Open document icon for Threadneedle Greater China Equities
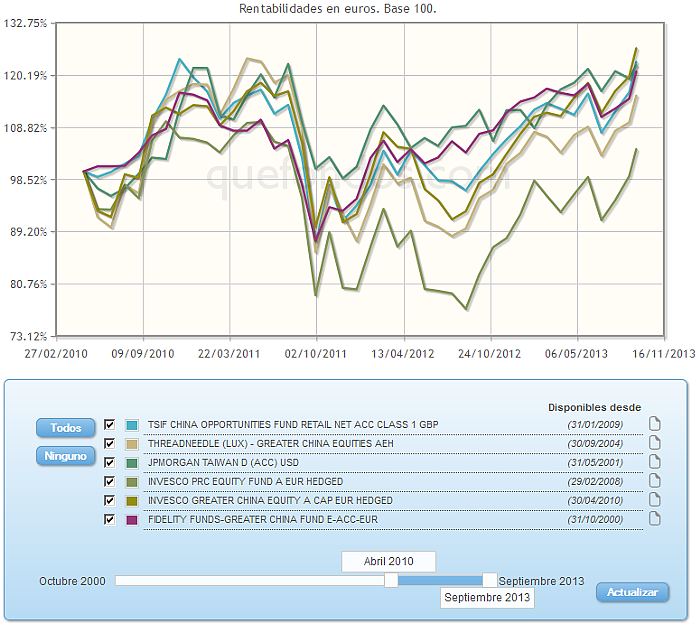The height and width of the screenshot is (623, 700). (654, 443)
